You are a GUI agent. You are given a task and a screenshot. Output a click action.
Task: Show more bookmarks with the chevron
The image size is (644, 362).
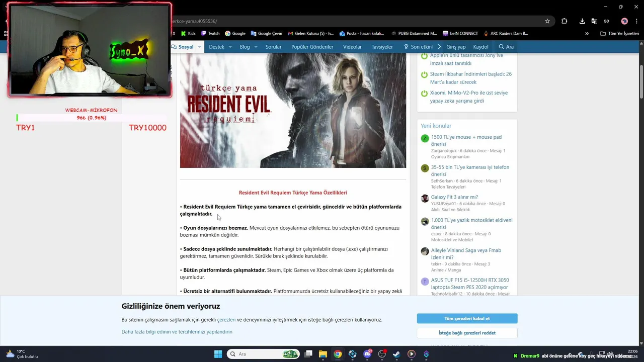[x=587, y=34]
